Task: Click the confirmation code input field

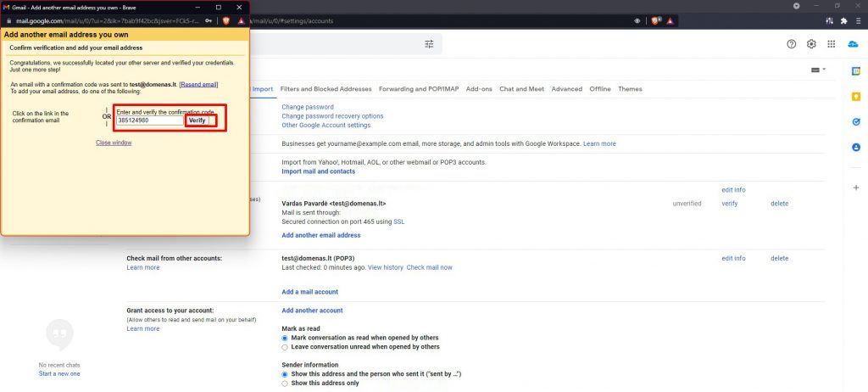Action: click(x=150, y=120)
